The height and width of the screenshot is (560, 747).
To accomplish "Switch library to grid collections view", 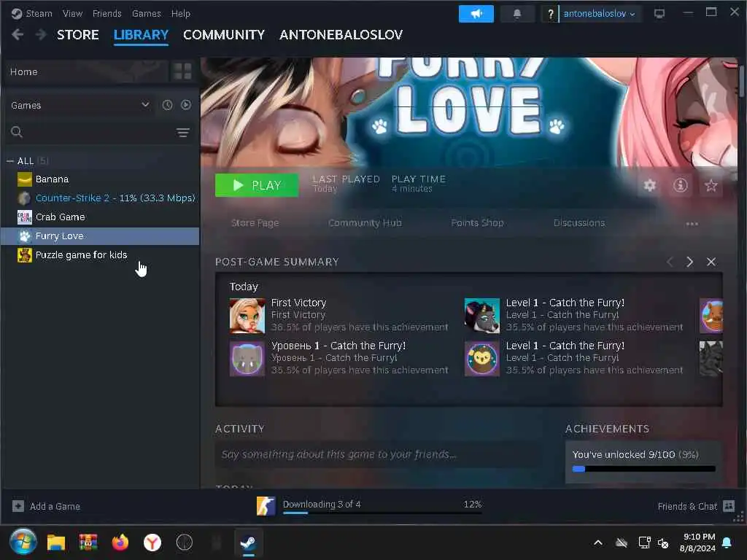I will tap(182, 72).
